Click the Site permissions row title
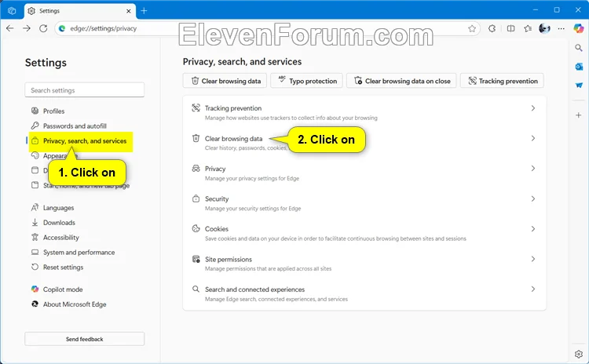The width and height of the screenshot is (589, 364). click(229, 260)
